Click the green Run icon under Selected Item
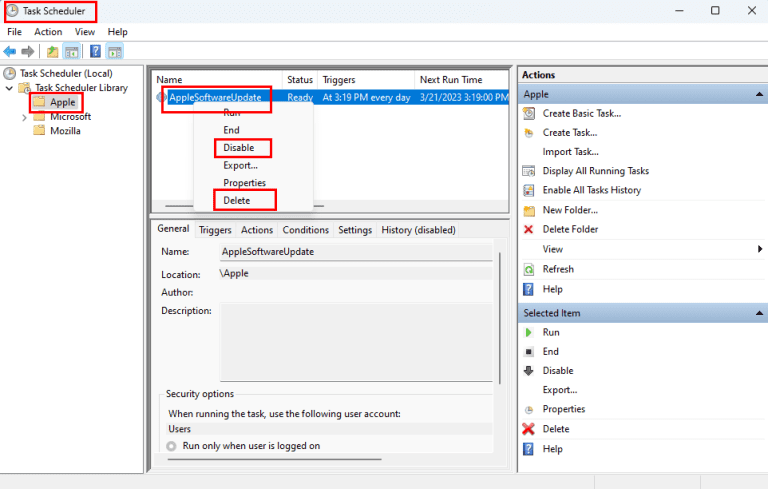This screenshot has width=768, height=489. point(529,332)
